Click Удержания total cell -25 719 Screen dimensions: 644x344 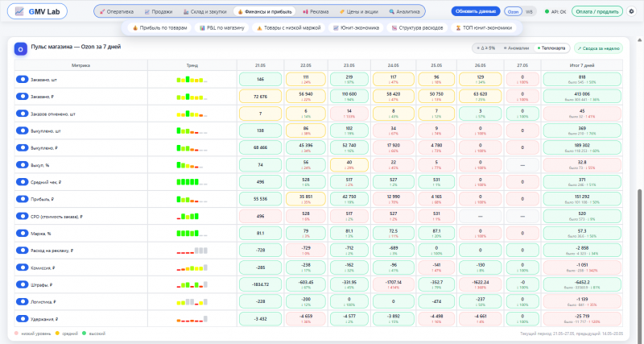click(581, 319)
